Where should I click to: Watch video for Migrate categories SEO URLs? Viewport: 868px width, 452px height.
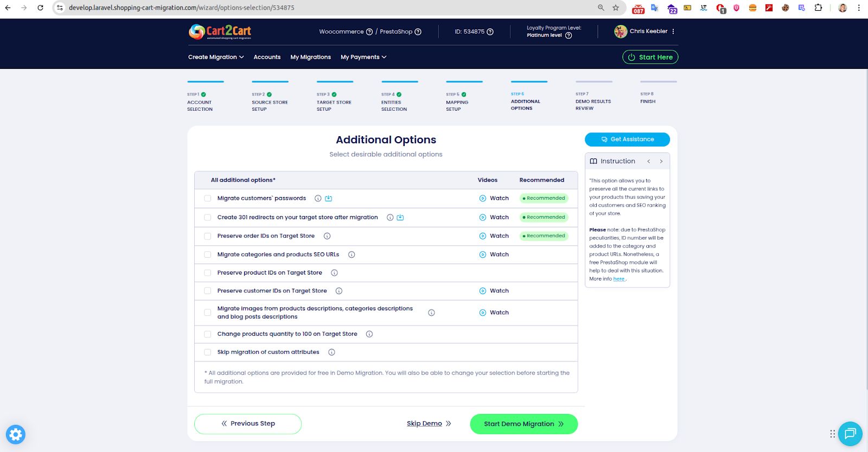[494, 254]
